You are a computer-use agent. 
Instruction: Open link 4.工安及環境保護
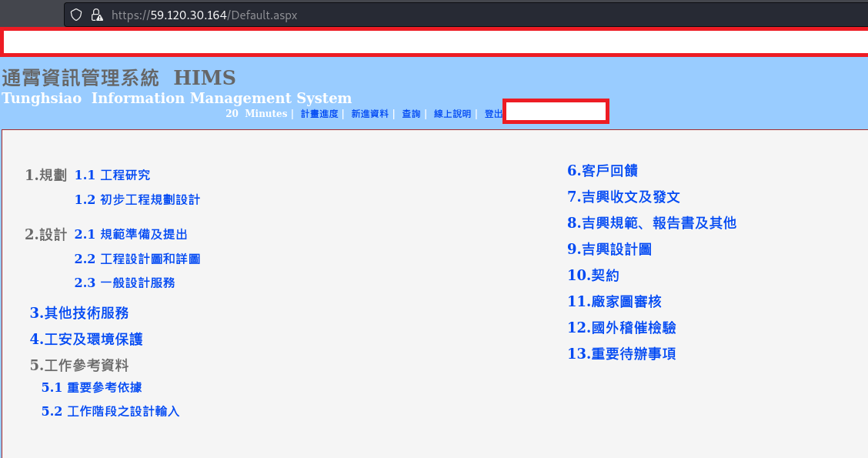[x=86, y=339]
